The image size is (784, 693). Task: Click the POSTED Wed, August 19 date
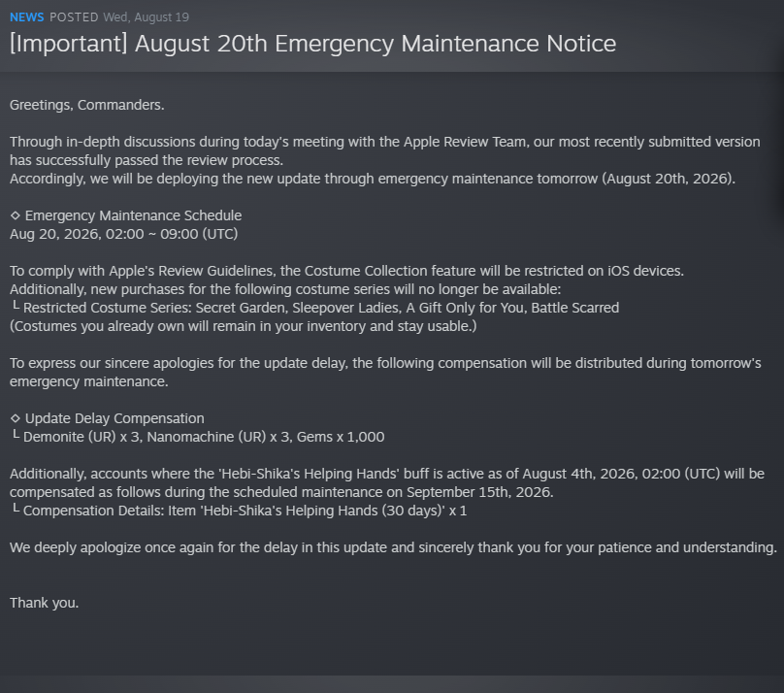119,17
